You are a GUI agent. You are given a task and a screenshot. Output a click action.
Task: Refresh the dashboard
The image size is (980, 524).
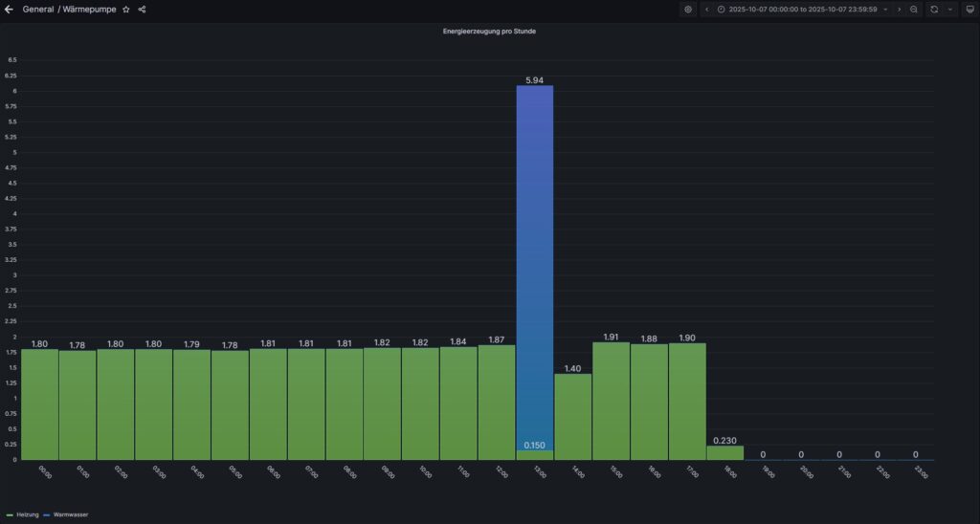(x=934, y=9)
